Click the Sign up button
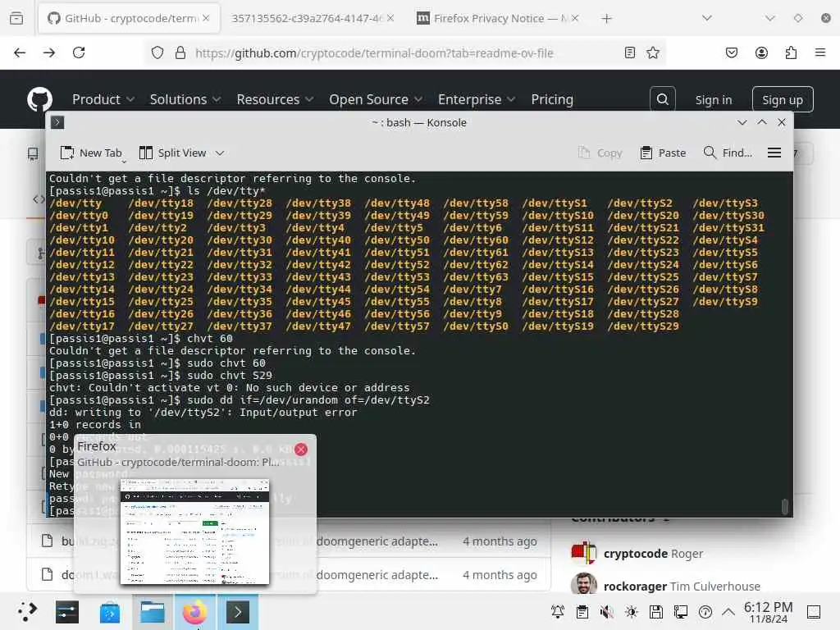 (783, 99)
